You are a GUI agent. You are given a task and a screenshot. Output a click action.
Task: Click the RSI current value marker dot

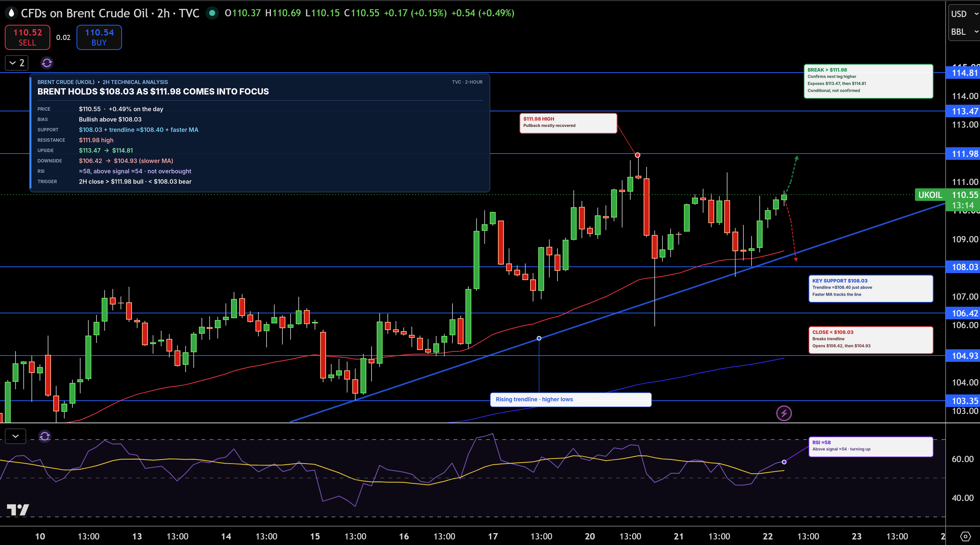tap(784, 462)
